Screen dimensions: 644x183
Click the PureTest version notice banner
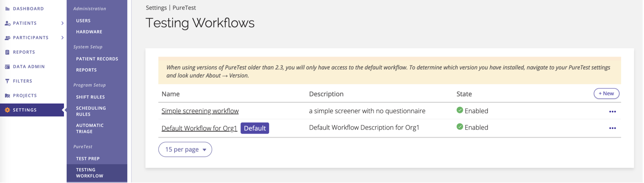pos(389,70)
